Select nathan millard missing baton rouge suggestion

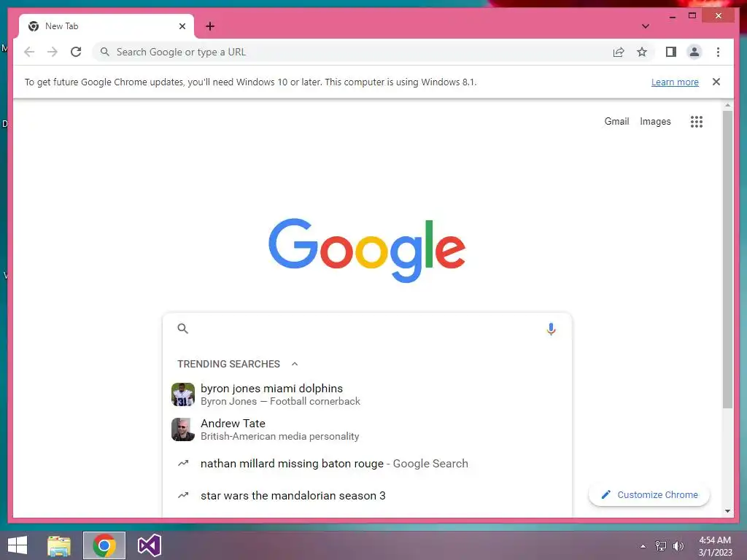[x=367, y=463]
